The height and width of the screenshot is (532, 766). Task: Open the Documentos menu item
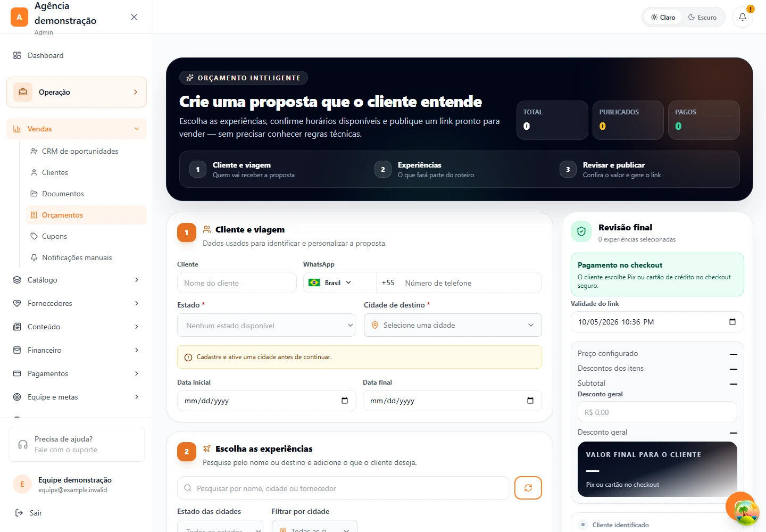86,194
